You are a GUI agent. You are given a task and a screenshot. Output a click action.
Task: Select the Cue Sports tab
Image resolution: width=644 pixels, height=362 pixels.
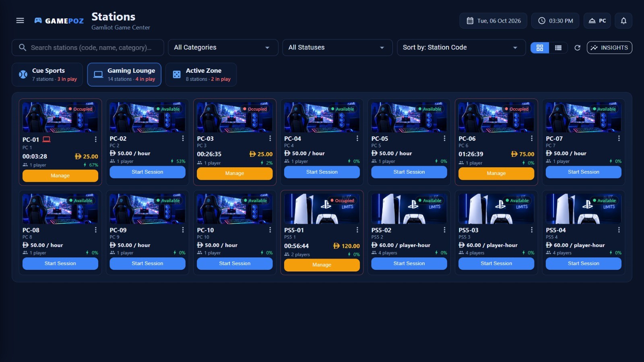pos(47,74)
